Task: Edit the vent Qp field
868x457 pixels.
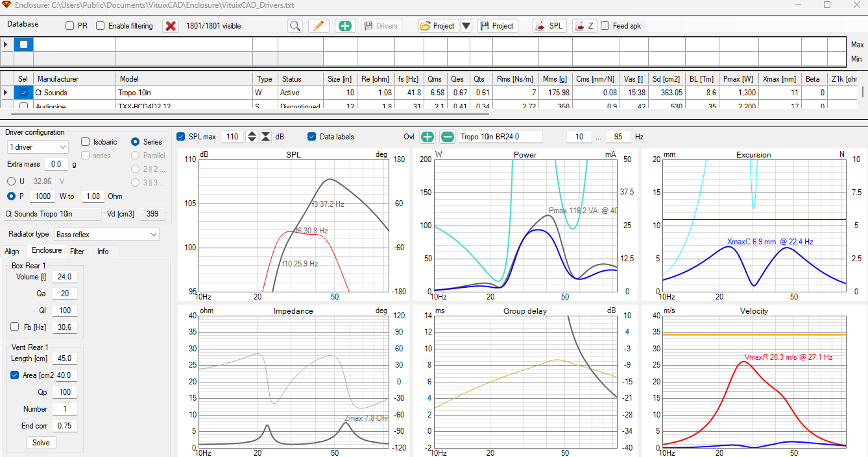Action: [65, 392]
